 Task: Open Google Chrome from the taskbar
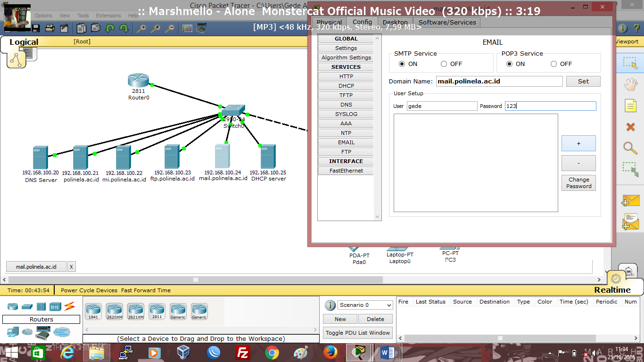point(271,353)
